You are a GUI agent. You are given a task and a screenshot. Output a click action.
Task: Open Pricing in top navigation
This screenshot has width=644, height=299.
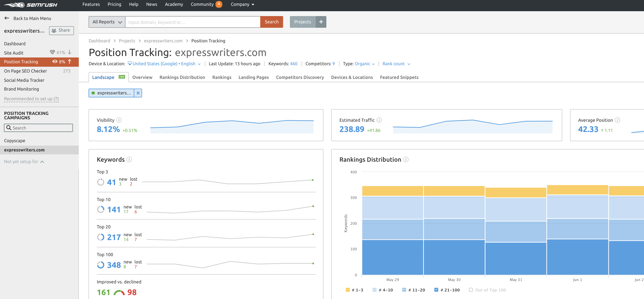coord(114,4)
